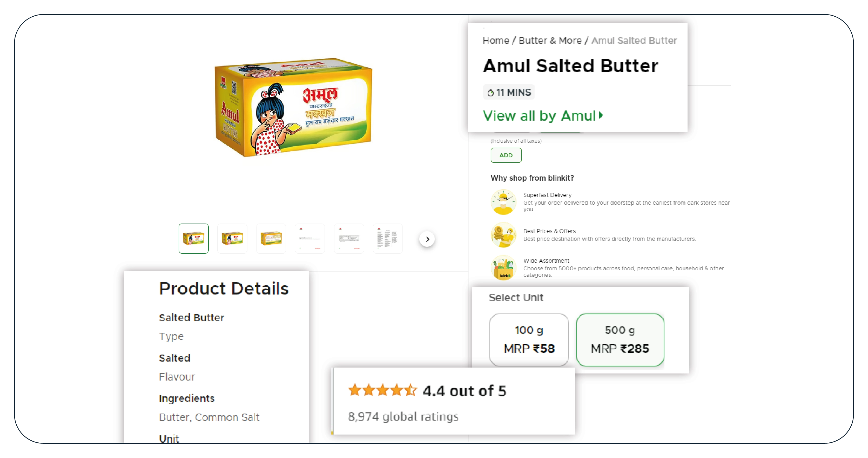
Task: Select the second product thumbnail
Action: (x=232, y=238)
